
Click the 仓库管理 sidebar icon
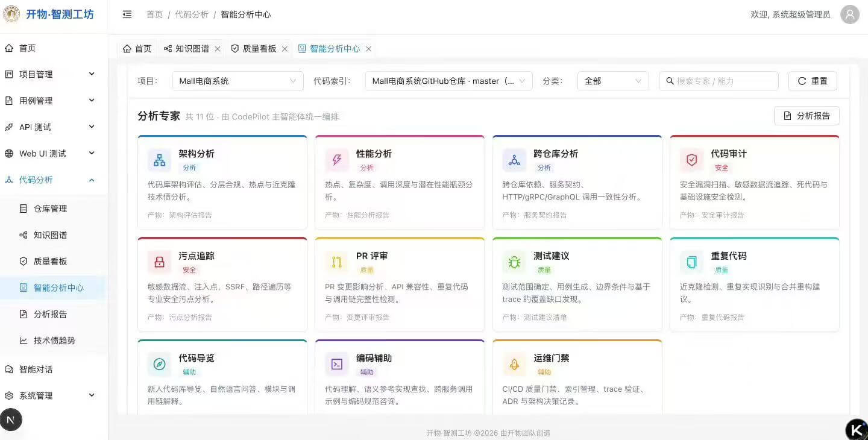click(x=24, y=209)
